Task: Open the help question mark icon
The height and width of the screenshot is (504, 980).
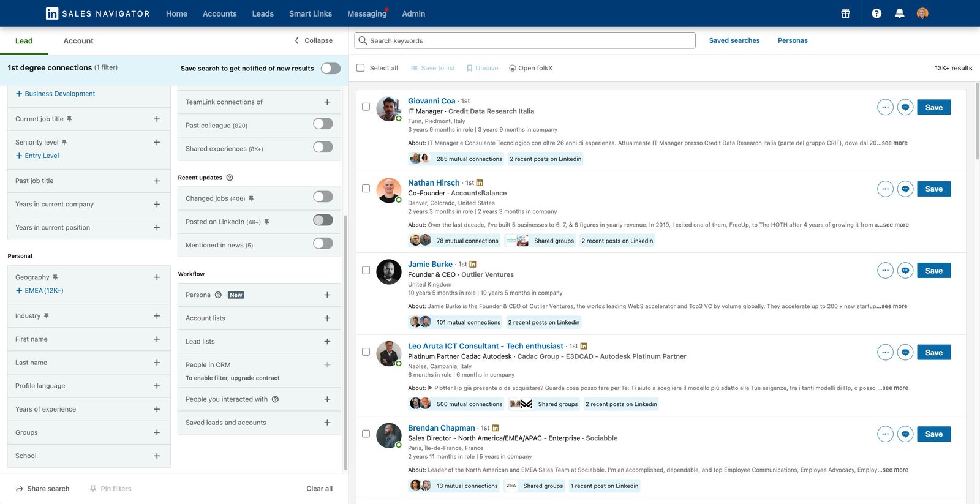Action: [x=876, y=13]
